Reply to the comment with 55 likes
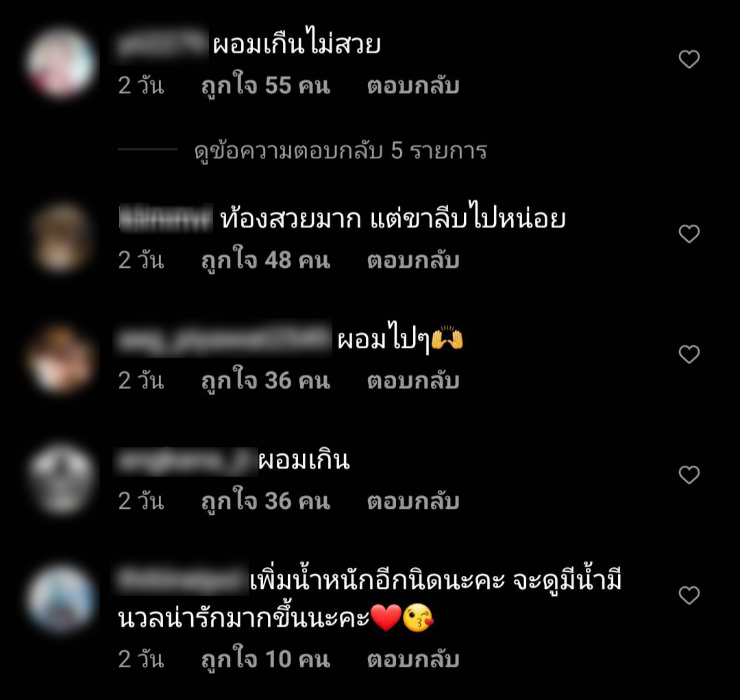 [413, 86]
